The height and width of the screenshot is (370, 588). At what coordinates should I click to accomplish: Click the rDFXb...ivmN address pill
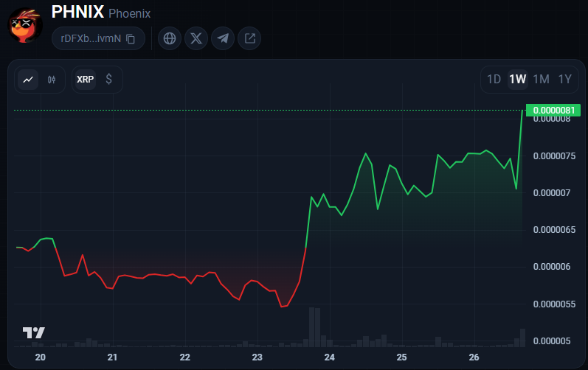[x=98, y=38]
